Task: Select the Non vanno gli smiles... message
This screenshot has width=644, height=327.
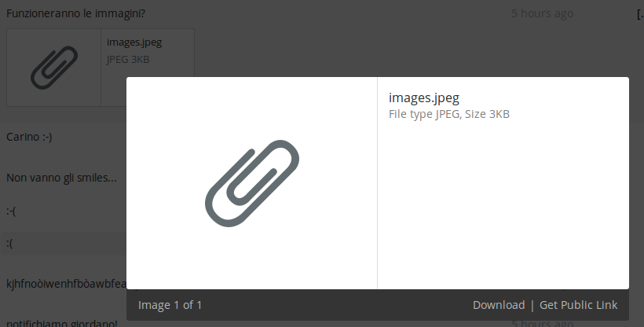Action: click(61, 178)
